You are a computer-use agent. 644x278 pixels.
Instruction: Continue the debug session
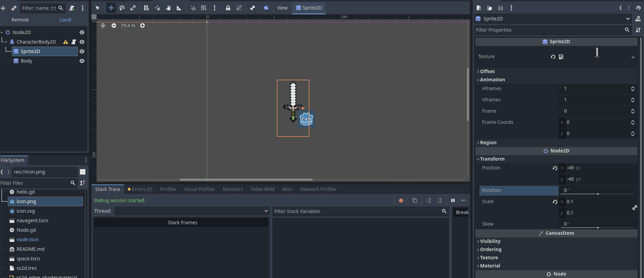pyautogui.click(x=464, y=200)
